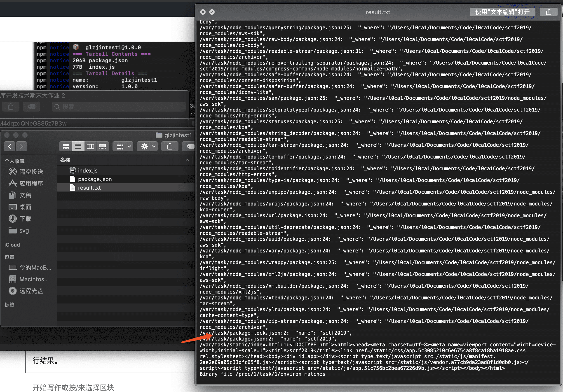Go back in Finder history
563x392 pixels.
pyautogui.click(x=10, y=146)
